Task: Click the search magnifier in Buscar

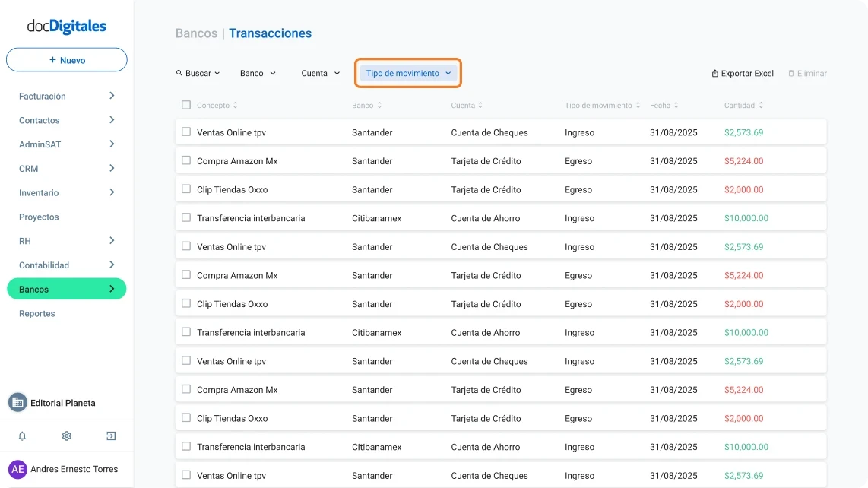Action: [x=181, y=73]
